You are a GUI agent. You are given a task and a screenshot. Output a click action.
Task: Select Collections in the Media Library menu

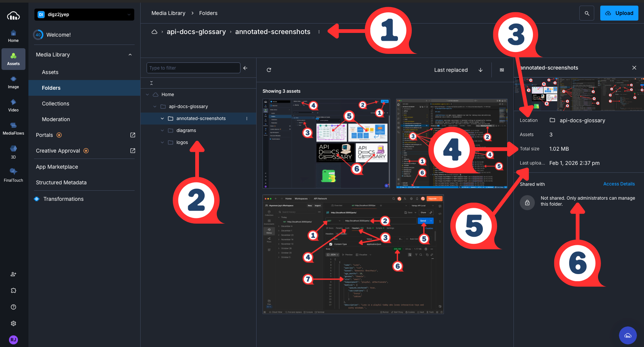(55, 104)
